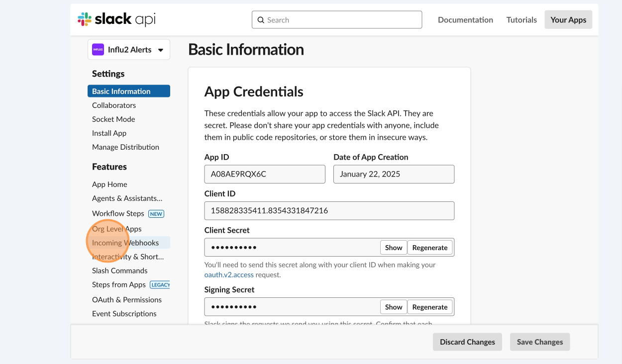This screenshot has height=364, width=622.
Task: Click the App ID field A08AE9RQX6C
Action: click(265, 174)
